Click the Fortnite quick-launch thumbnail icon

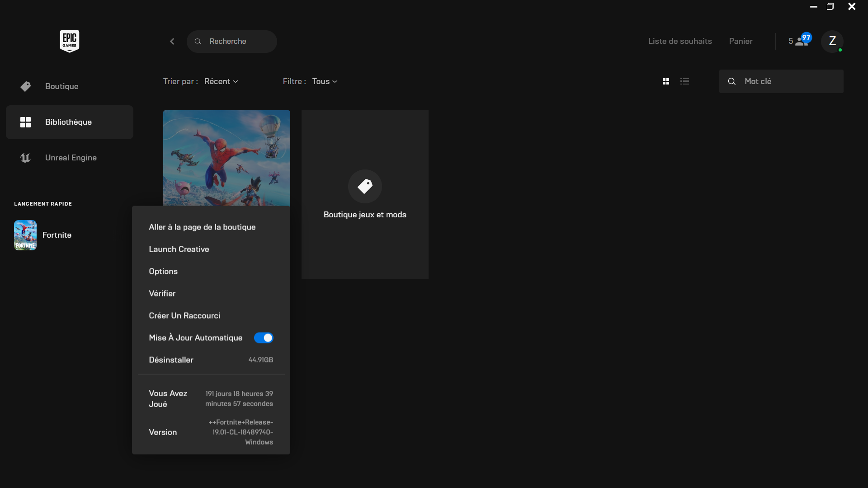(25, 235)
